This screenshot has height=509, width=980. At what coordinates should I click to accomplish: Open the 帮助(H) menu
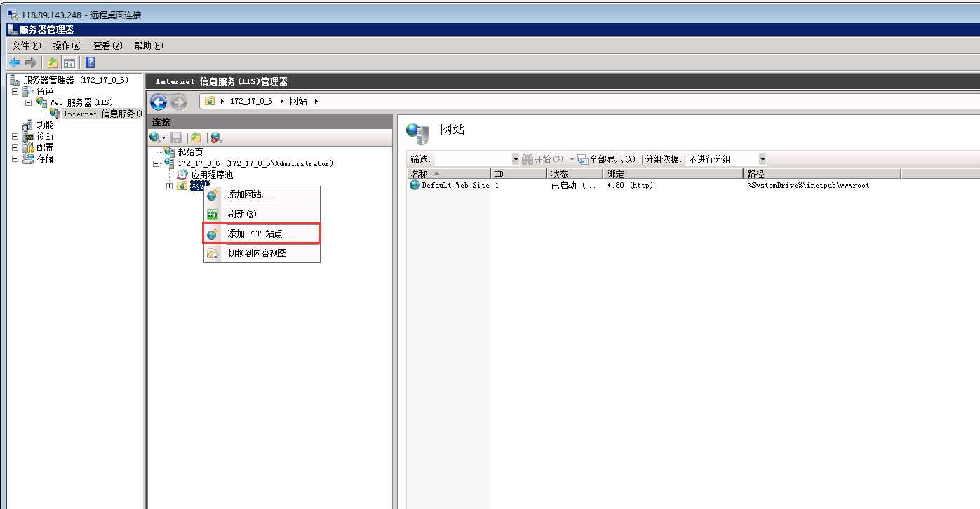point(149,46)
